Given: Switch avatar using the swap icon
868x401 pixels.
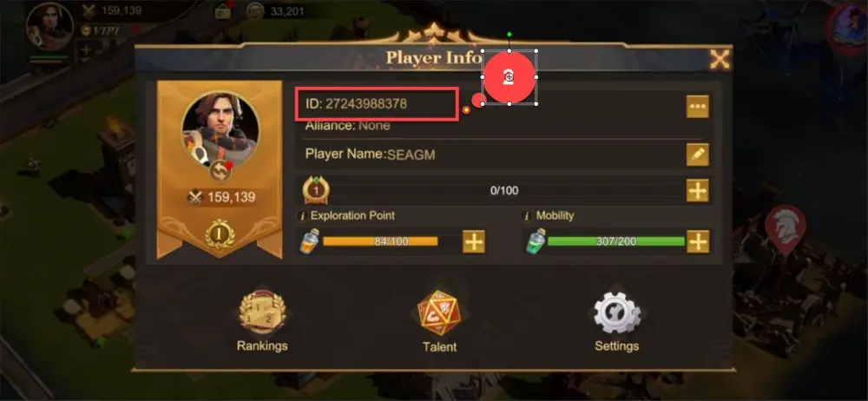Looking at the screenshot, I should [x=220, y=171].
